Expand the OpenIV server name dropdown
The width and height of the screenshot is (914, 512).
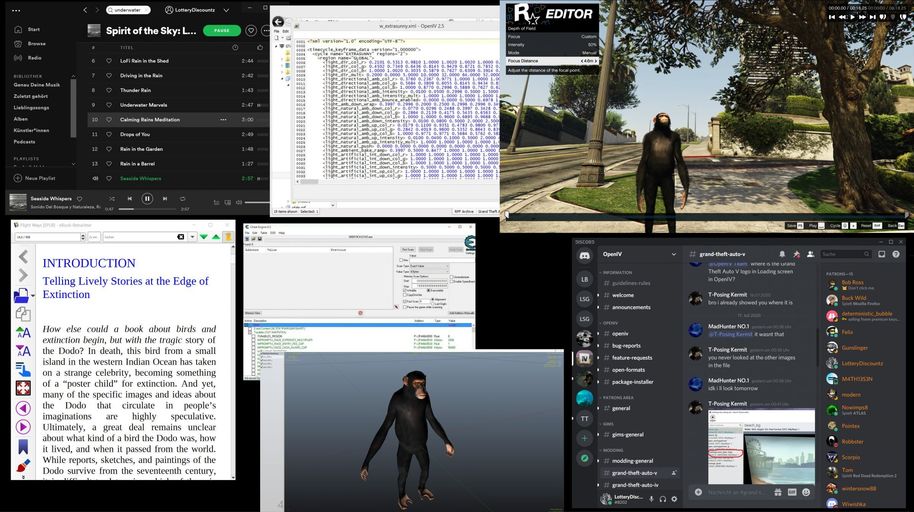[x=674, y=254]
